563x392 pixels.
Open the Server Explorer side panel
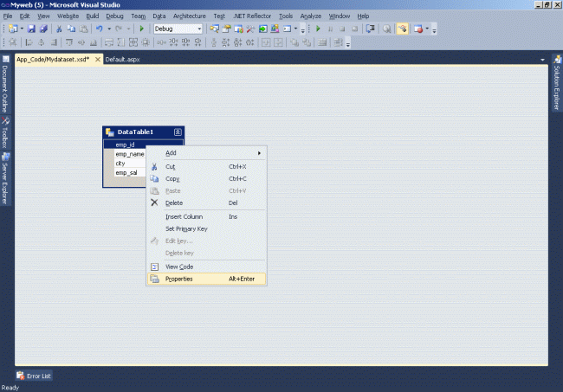click(5, 178)
